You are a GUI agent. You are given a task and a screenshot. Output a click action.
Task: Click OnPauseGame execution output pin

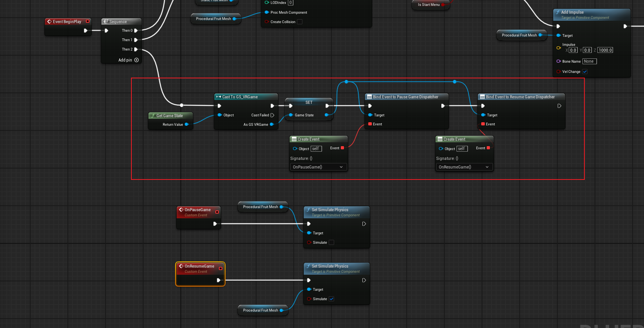click(x=215, y=224)
